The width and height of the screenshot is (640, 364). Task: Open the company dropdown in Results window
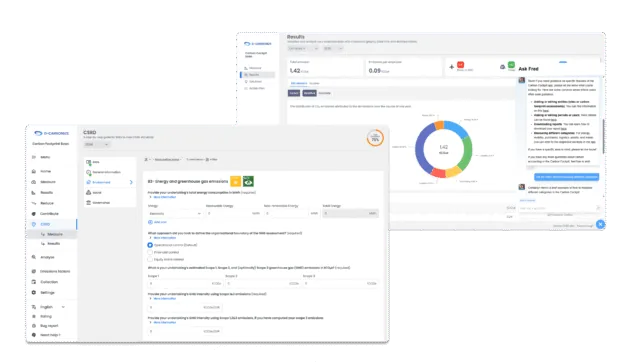click(303, 49)
